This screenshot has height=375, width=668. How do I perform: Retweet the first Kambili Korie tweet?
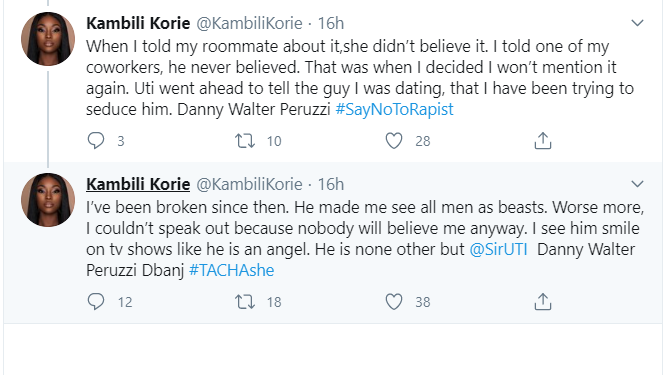tap(245, 141)
